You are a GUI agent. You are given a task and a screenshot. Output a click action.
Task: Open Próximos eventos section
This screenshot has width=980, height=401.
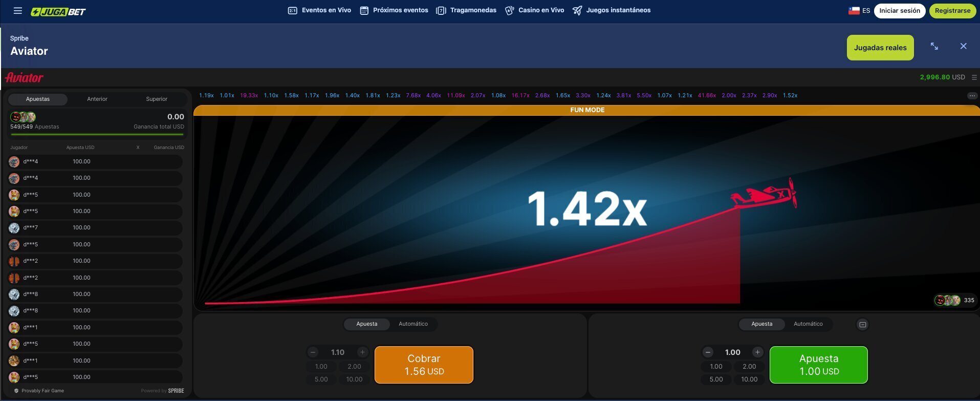(x=394, y=10)
